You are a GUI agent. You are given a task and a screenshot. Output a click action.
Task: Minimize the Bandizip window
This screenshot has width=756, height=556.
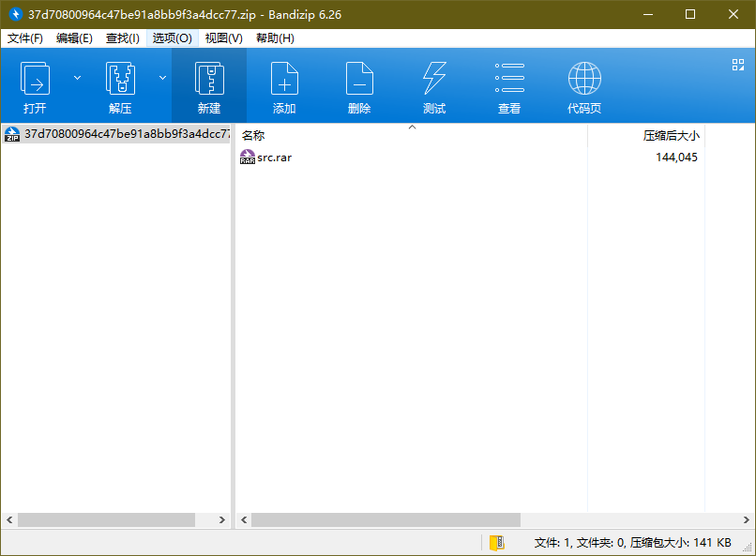pyautogui.click(x=648, y=14)
